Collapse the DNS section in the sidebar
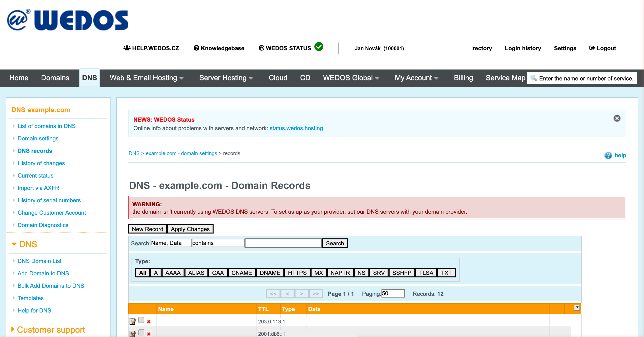This screenshot has height=337, width=644. [x=14, y=244]
